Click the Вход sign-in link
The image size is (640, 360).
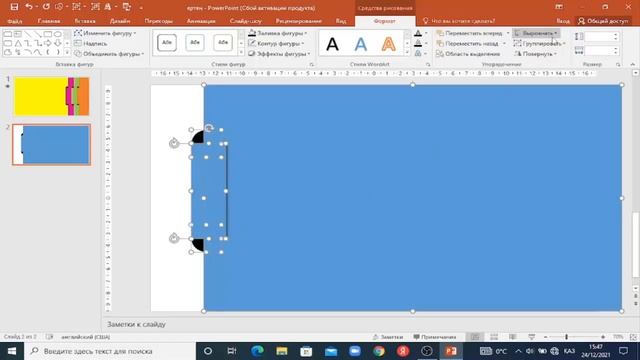click(x=563, y=21)
